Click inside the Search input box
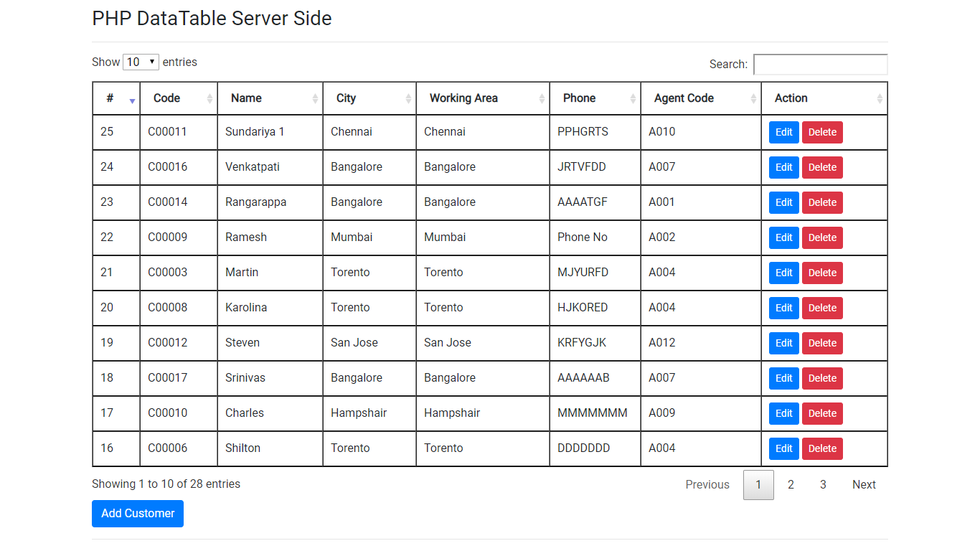Viewport: 980px width, 551px height. click(x=820, y=64)
